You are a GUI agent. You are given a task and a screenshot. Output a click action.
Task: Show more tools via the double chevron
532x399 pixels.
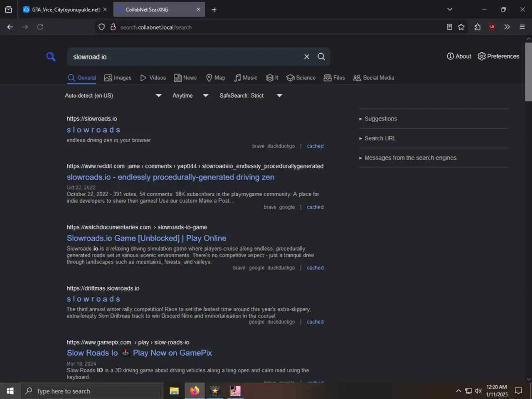(507, 27)
